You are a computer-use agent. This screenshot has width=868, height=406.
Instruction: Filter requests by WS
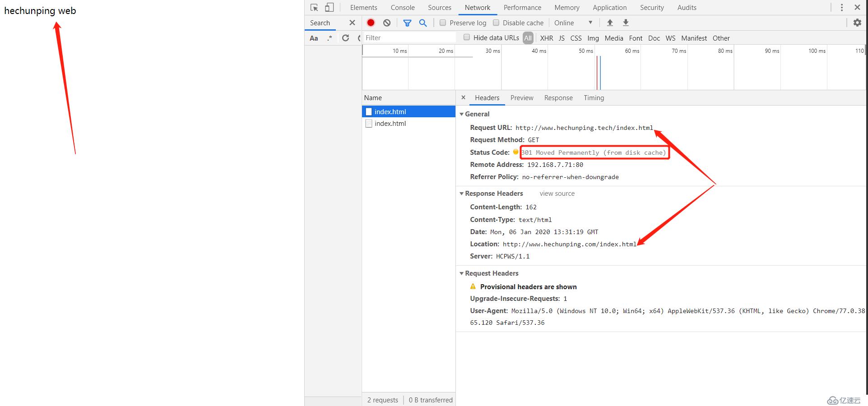pyautogui.click(x=671, y=38)
